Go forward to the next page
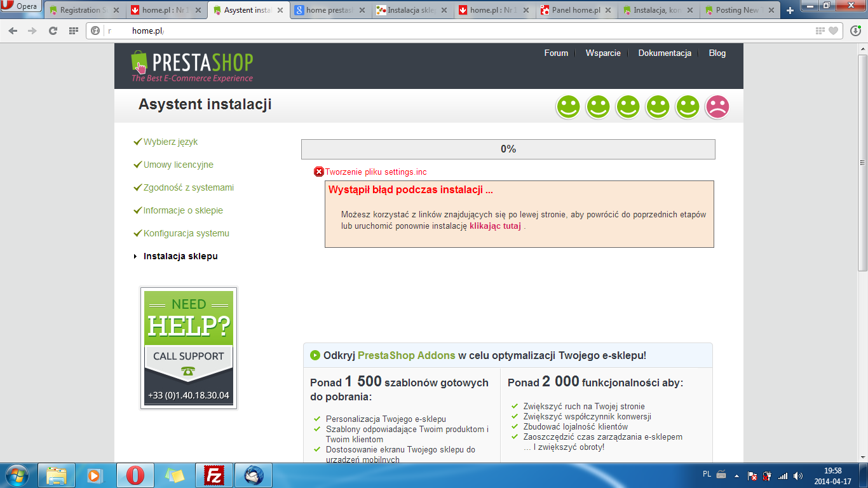Image resolution: width=868 pixels, height=488 pixels. [32, 30]
